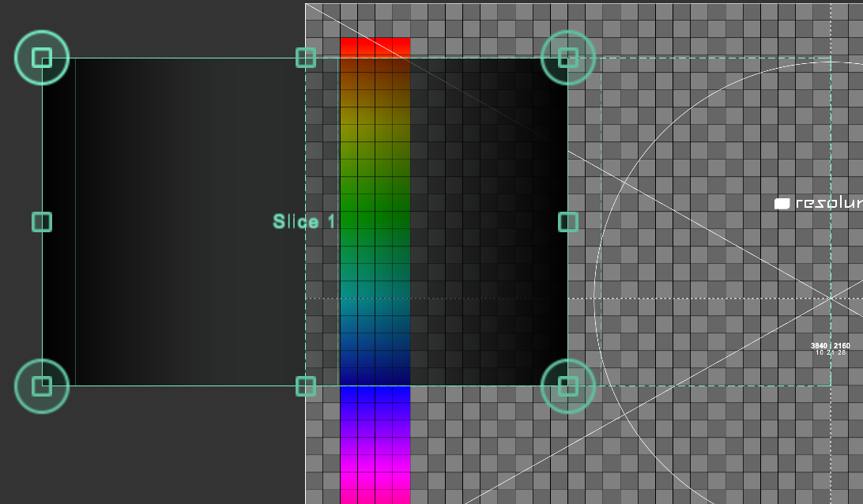Grab the right edge midpoint handle
This screenshot has width=863, height=504.
point(568,222)
